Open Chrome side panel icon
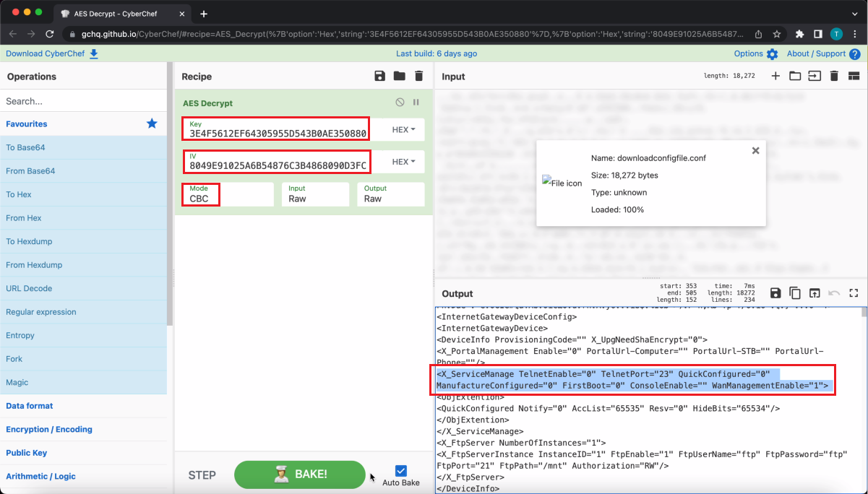The image size is (868, 494). click(x=818, y=34)
